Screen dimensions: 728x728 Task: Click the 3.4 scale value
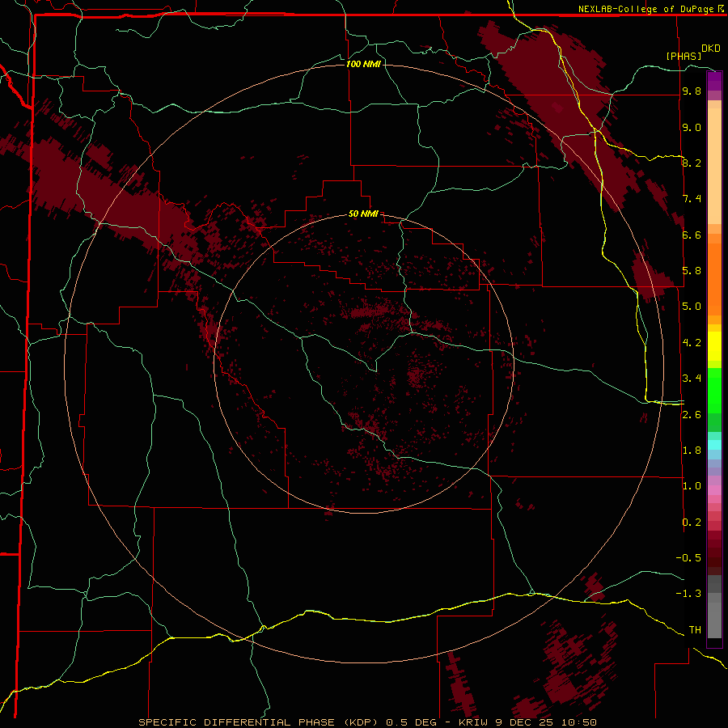click(692, 379)
